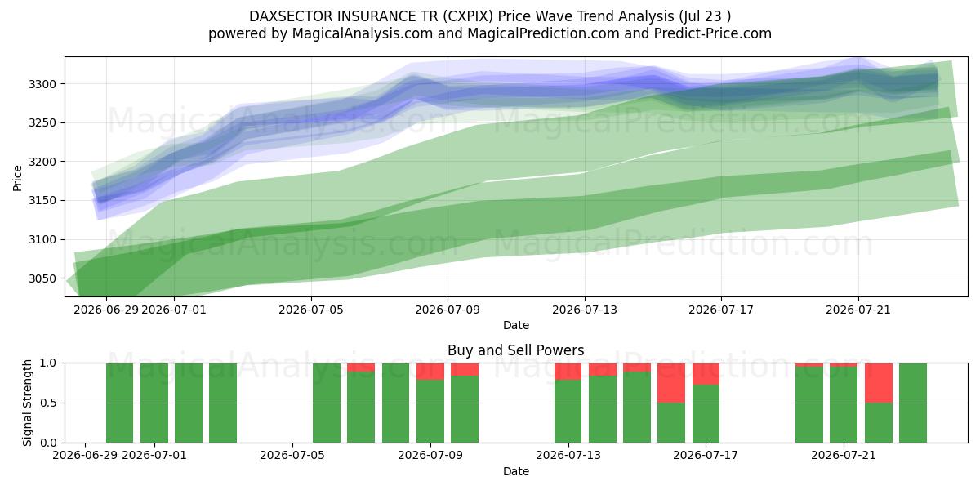This screenshot has width=980, height=490.
Task: Click the 1.0 tick on Signal Strength axis
Action: pos(49,363)
